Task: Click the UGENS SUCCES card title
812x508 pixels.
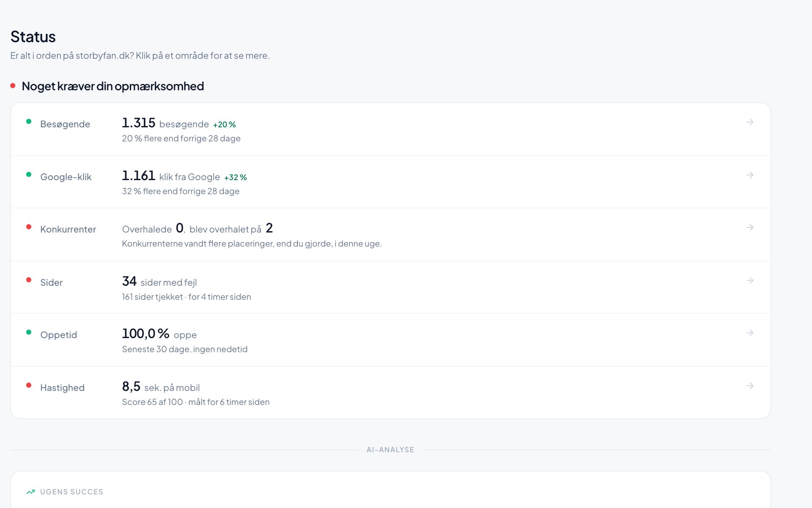Action: click(71, 492)
